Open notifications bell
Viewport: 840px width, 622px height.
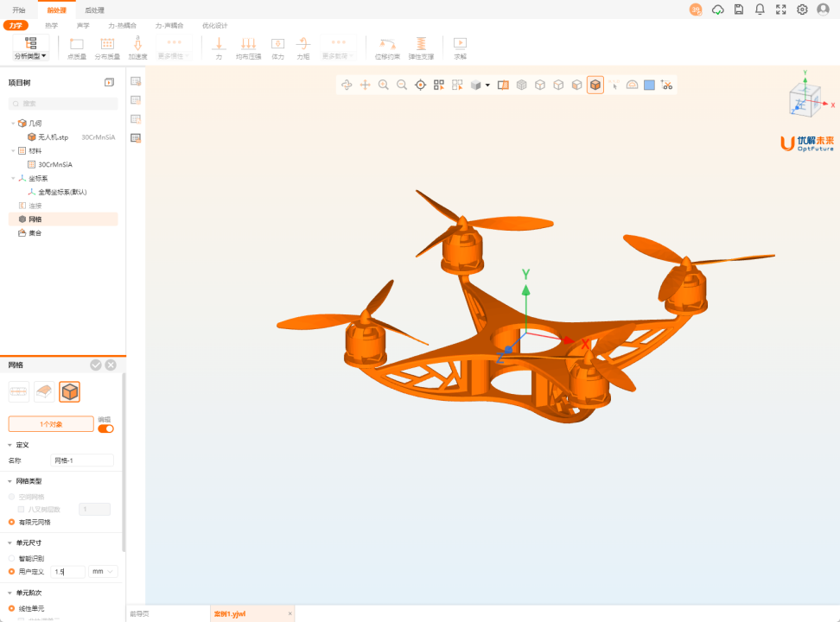click(x=760, y=10)
